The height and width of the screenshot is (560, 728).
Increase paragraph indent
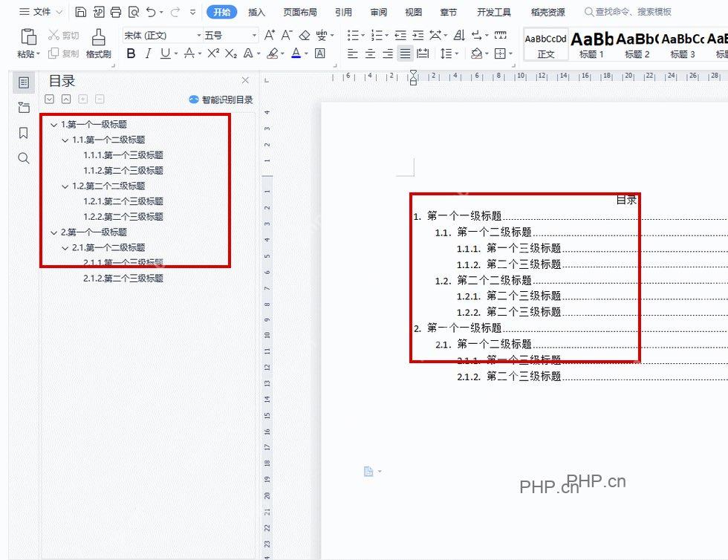tap(417, 35)
